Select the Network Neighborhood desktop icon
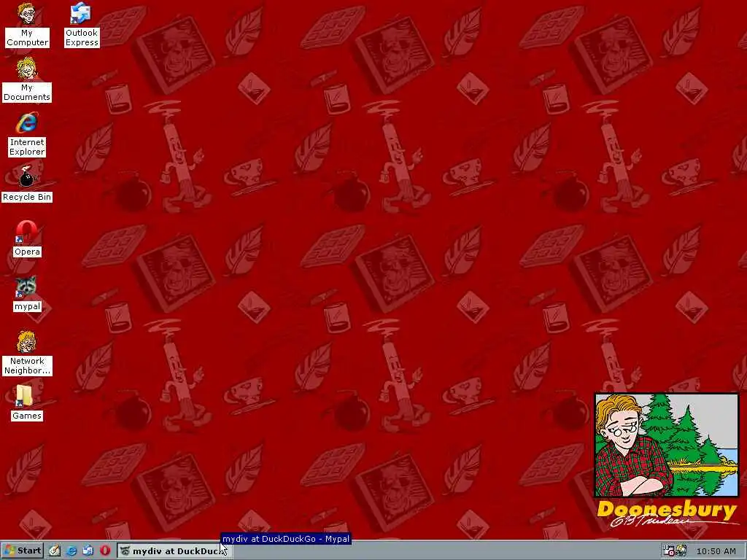Screen dimensions: 747x560 click(x=27, y=354)
